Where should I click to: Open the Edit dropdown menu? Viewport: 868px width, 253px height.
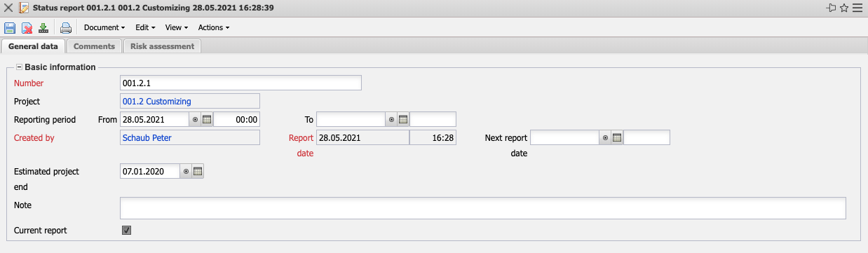click(x=145, y=28)
